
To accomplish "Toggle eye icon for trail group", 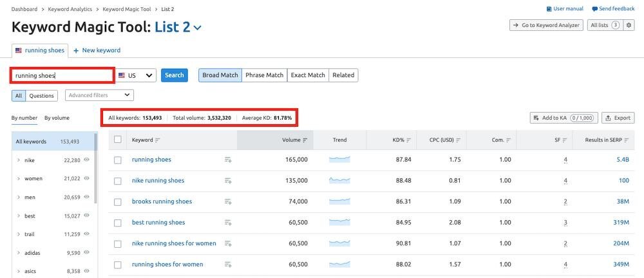I will (87, 234).
